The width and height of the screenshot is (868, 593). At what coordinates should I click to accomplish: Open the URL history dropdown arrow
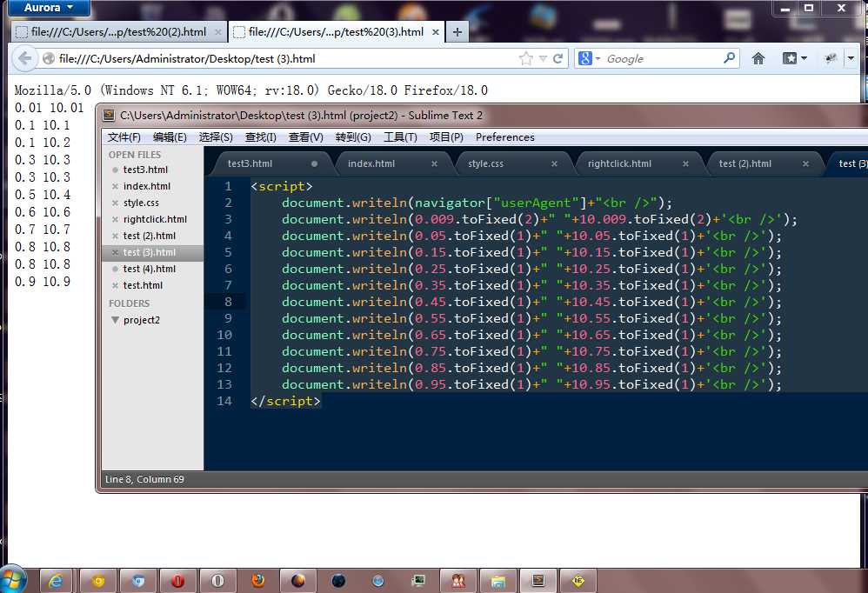pos(543,58)
